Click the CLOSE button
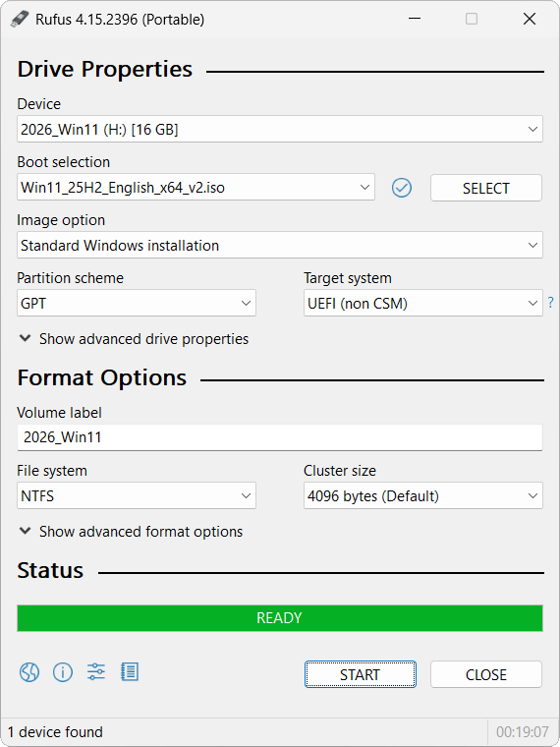Viewport: 560px width, 747px height. click(x=486, y=674)
